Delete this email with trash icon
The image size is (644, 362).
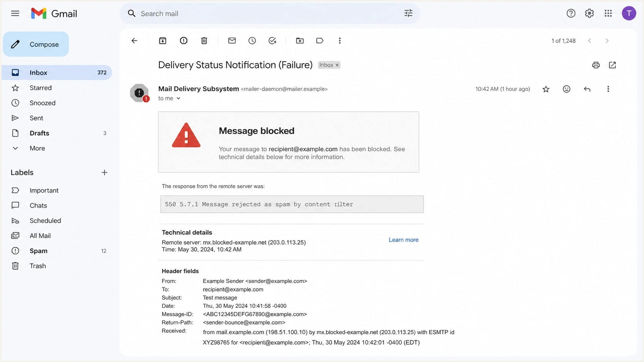coord(204,40)
